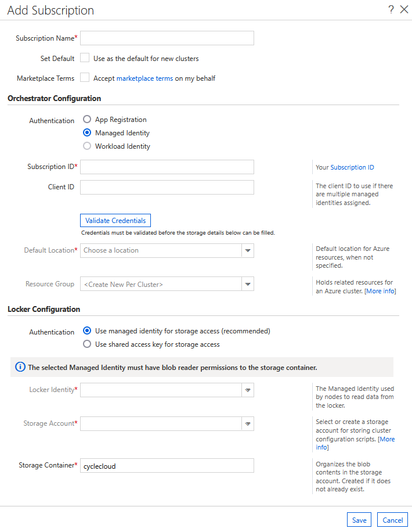Select Workload Identity authentication option
The image size is (412, 532).
point(87,146)
